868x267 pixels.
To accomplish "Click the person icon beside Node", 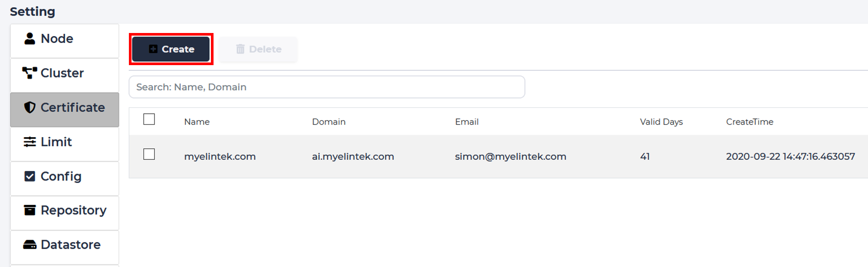I will 30,39.
